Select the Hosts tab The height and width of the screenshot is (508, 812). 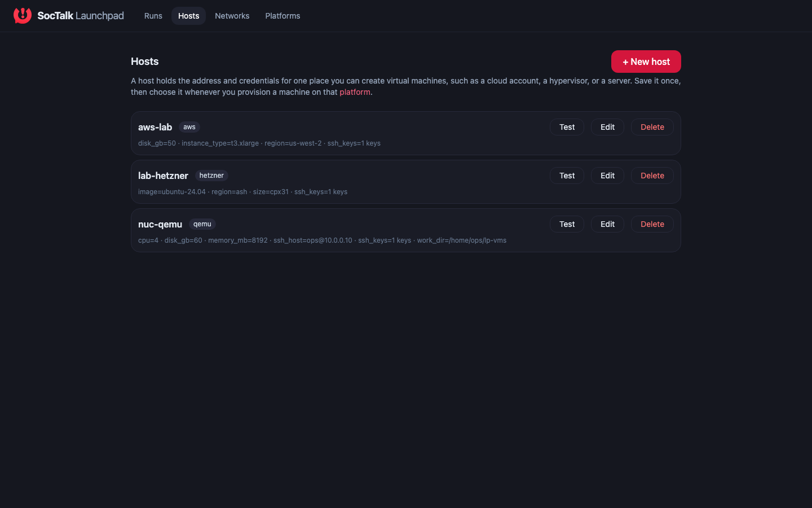189,16
